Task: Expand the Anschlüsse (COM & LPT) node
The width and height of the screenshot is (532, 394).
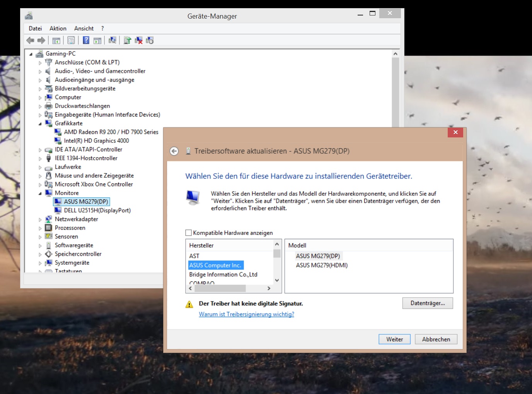Action: click(x=40, y=63)
